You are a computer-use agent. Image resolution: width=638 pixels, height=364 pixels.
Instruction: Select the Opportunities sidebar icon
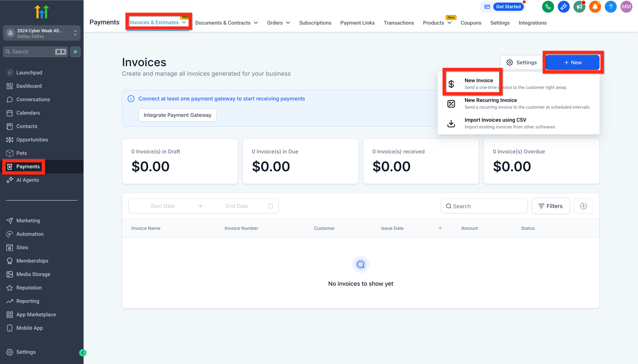click(x=10, y=139)
